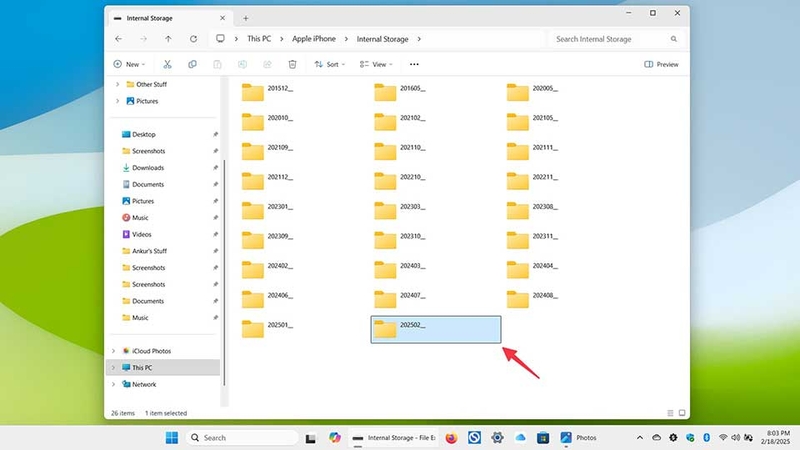
Task: Open the See more ellipsis menu
Action: coord(414,64)
